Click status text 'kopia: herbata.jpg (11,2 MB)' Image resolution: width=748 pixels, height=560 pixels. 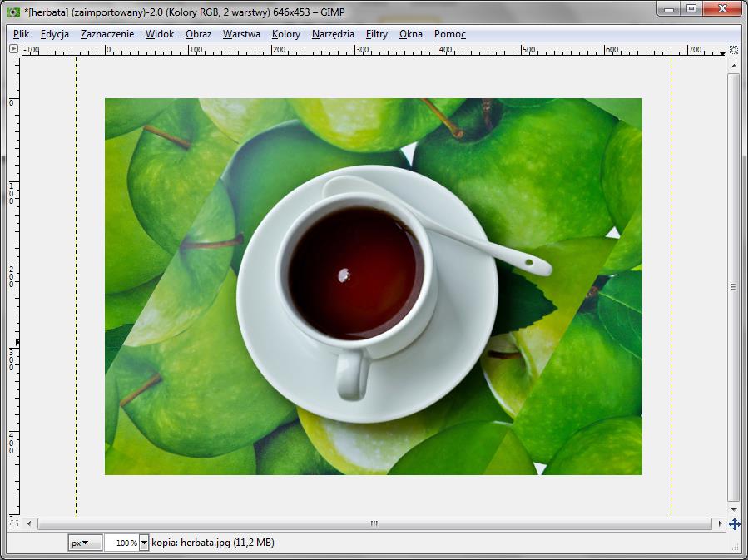[213, 543]
